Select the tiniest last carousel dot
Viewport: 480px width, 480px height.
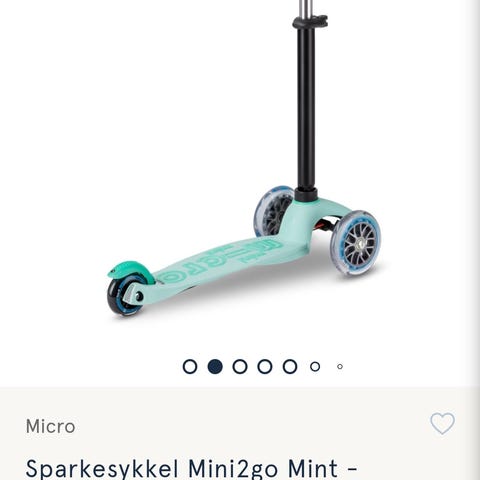click(x=340, y=367)
